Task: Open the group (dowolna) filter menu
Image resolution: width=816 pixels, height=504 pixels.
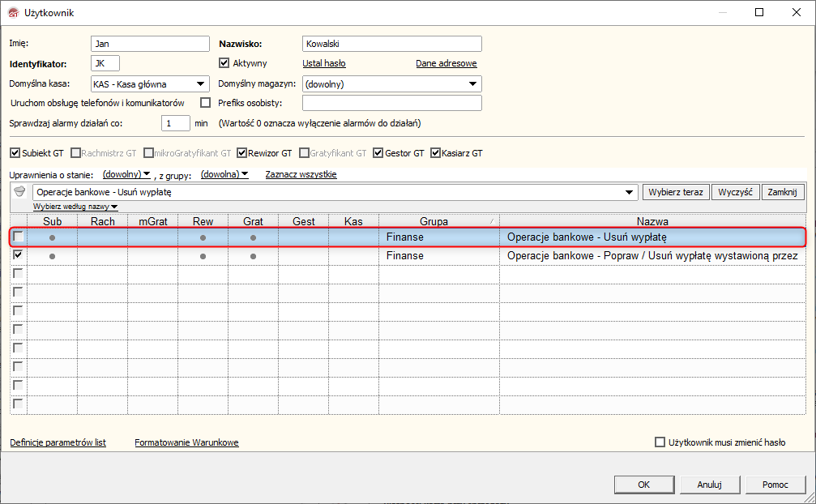Action: coord(224,174)
